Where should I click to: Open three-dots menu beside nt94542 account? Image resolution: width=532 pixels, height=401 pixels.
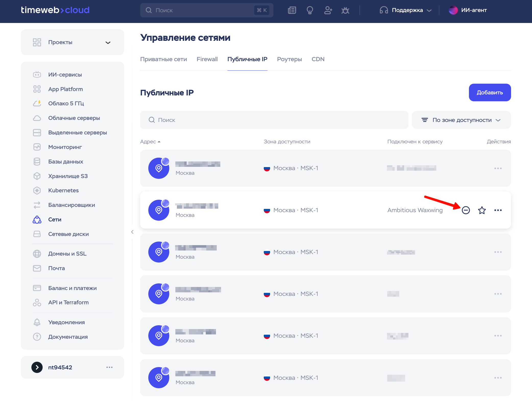pyautogui.click(x=110, y=367)
